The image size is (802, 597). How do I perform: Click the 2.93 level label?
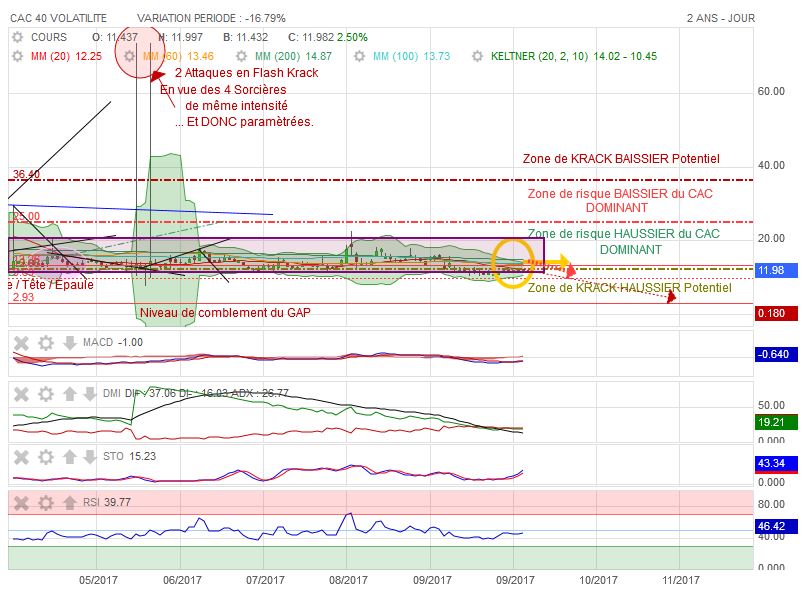[x=23, y=297]
